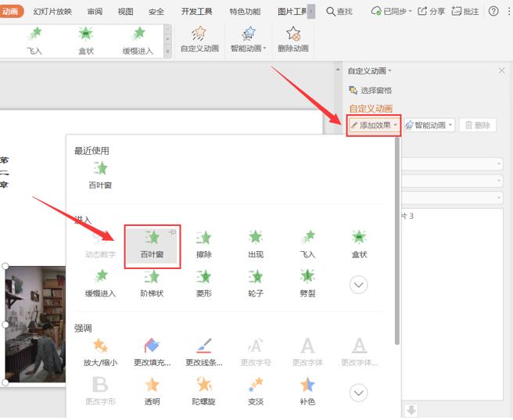The image size is (513, 420).
Task: Choose the 劈裂 entrance effect
Action: coord(307,283)
